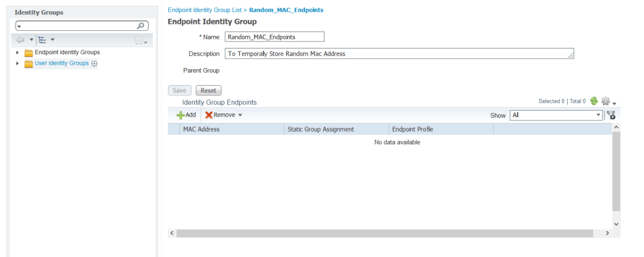Click the green refresh icon above the table
Viewport: 644px width, 257px height.
[x=593, y=101]
